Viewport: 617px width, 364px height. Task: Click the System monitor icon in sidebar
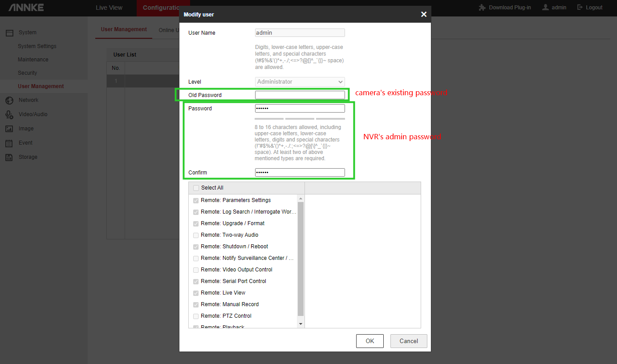9,32
